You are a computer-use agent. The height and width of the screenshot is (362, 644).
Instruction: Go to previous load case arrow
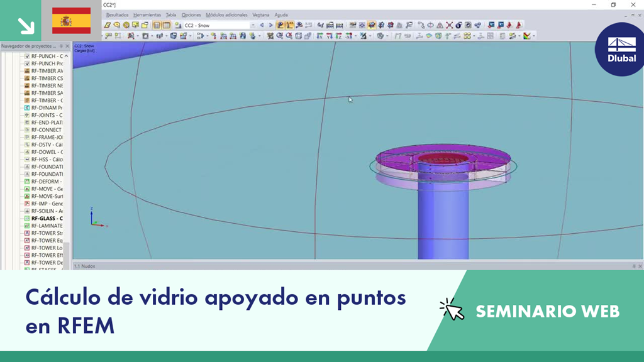(262, 25)
